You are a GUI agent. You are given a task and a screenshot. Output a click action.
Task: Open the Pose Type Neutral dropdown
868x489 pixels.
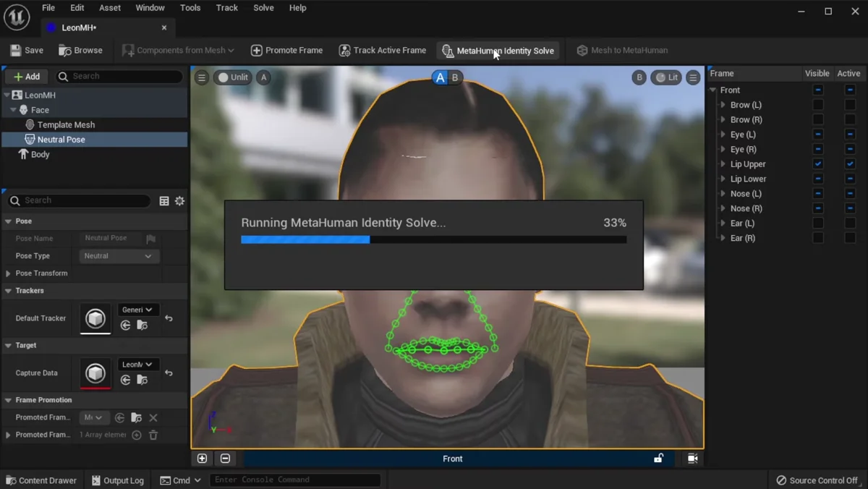(x=119, y=256)
